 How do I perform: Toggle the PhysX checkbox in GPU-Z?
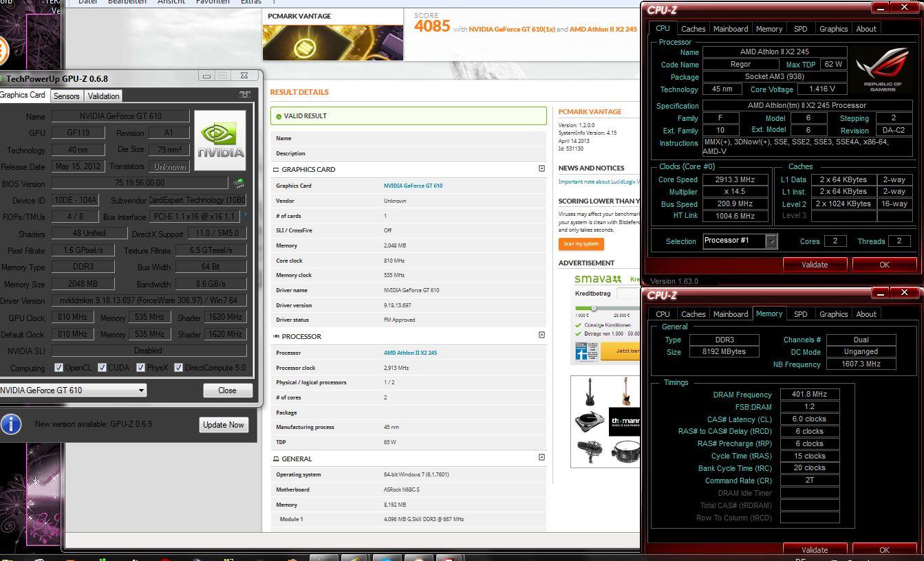coord(140,368)
